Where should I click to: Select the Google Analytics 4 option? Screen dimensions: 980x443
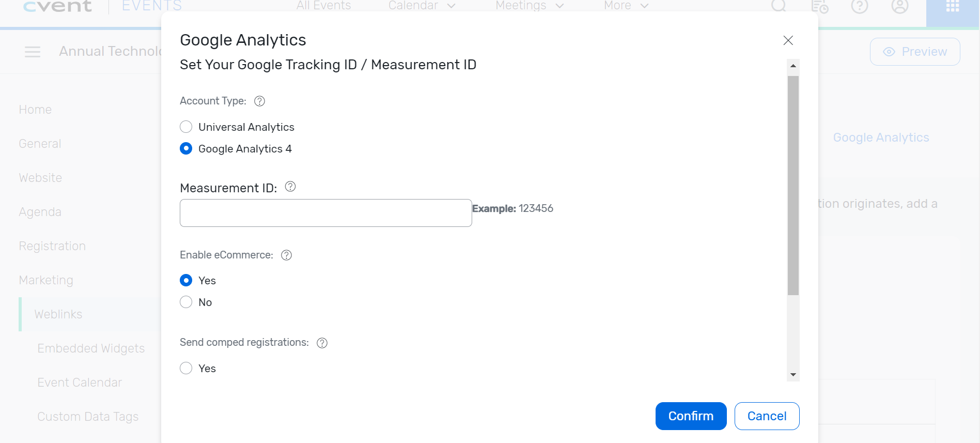click(186, 149)
